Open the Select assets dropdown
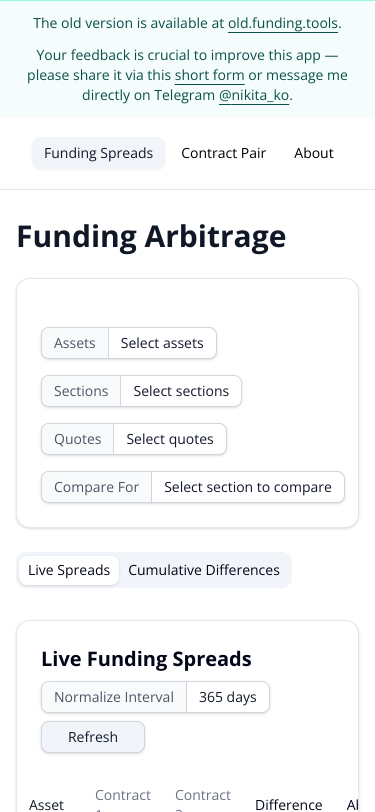This screenshot has width=375, height=812. point(162,343)
